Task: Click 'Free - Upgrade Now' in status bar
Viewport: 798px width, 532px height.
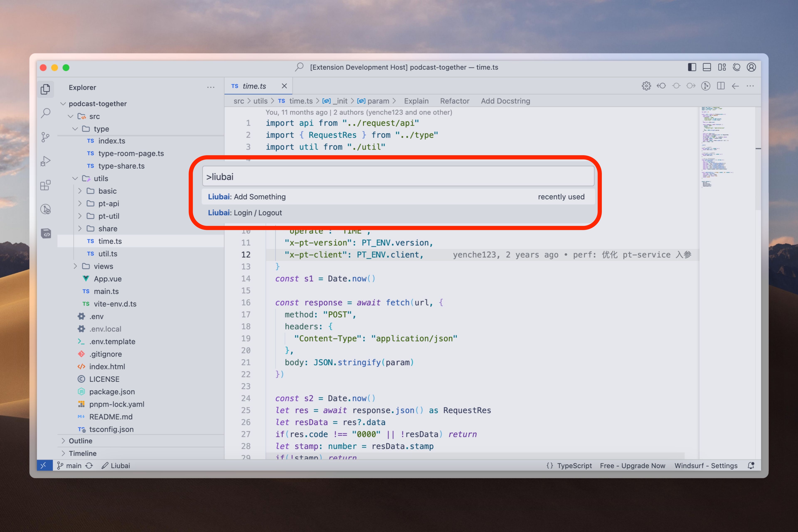Action: pos(632,465)
